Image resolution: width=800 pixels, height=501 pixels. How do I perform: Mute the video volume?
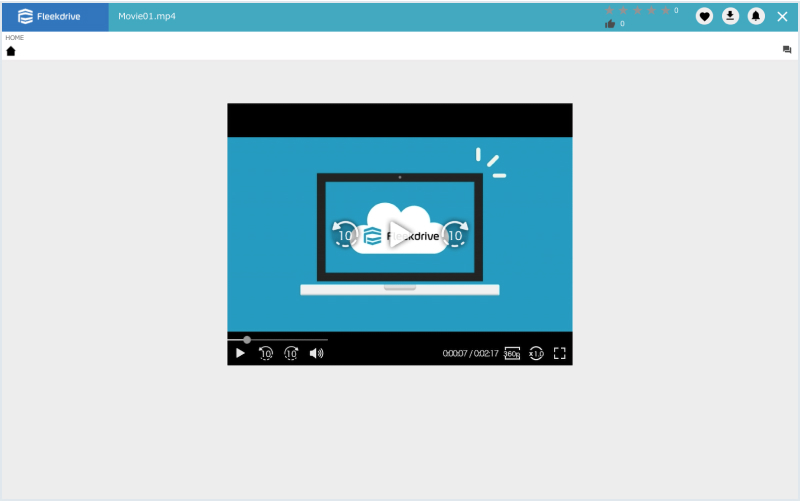316,353
